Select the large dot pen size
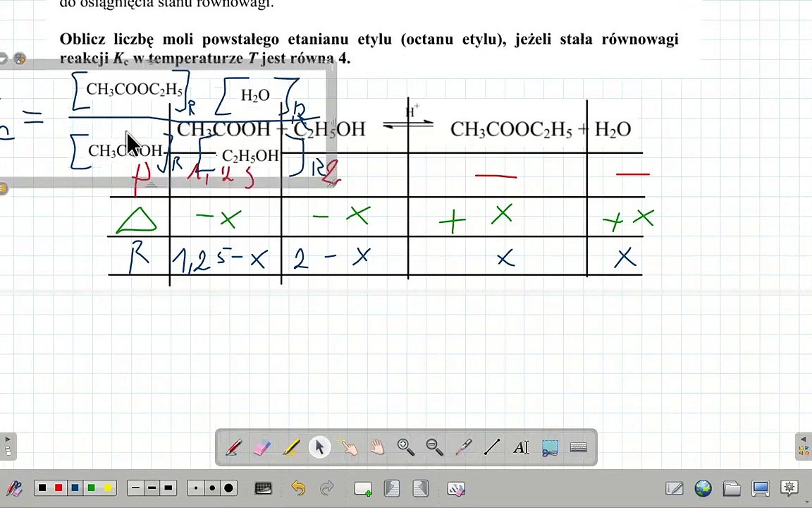Viewport: 812px width, 508px height. (228, 488)
